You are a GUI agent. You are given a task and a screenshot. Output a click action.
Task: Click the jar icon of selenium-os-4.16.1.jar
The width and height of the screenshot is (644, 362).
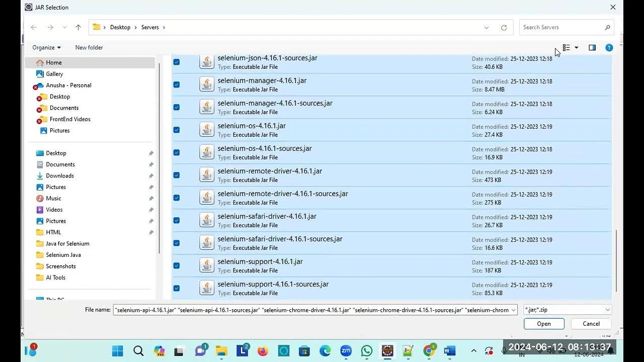[x=207, y=129]
